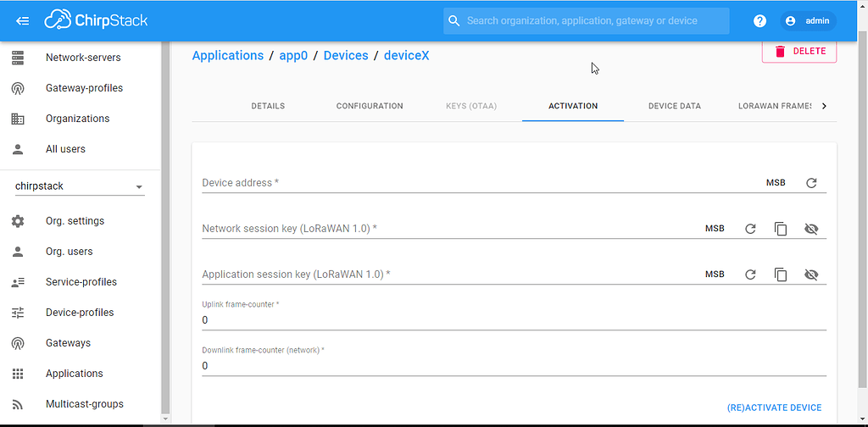Open Service-profiles in sidebar
The height and width of the screenshot is (427, 868).
click(81, 282)
